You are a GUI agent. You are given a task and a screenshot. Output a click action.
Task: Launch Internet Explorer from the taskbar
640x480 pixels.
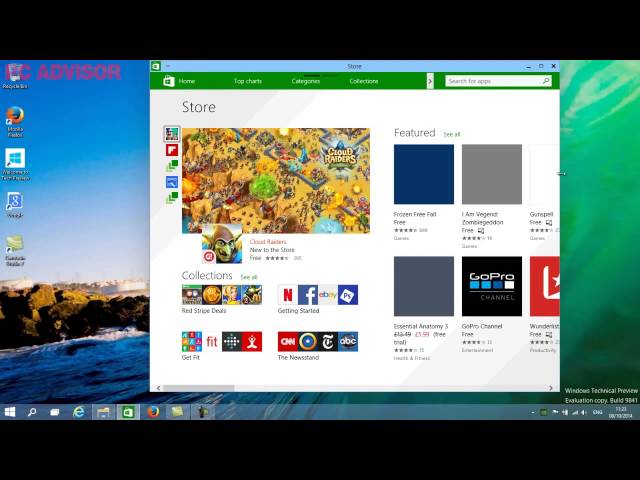[x=78, y=412]
